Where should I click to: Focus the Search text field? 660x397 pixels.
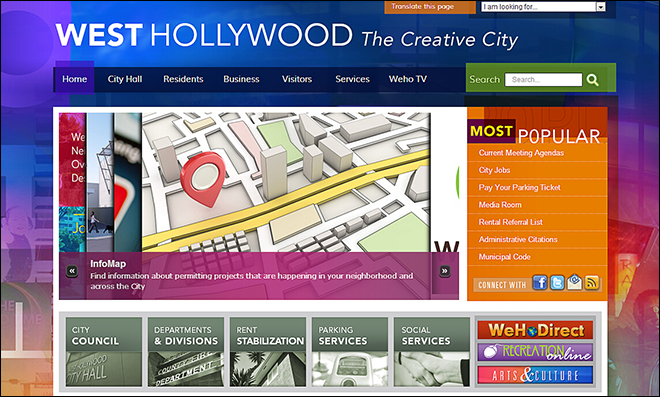pos(543,80)
